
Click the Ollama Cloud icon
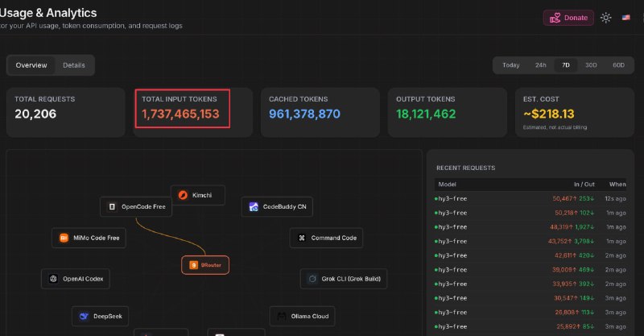click(282, 317)
